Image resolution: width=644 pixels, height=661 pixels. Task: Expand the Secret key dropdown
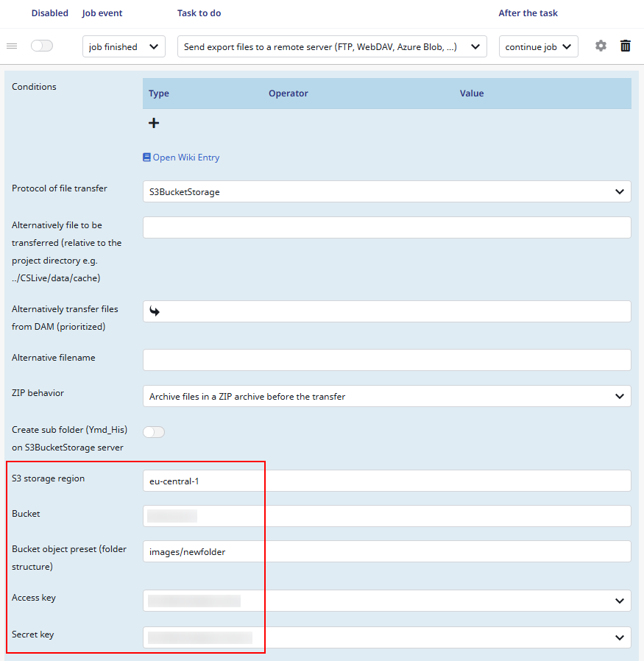(x=386, y=637)
